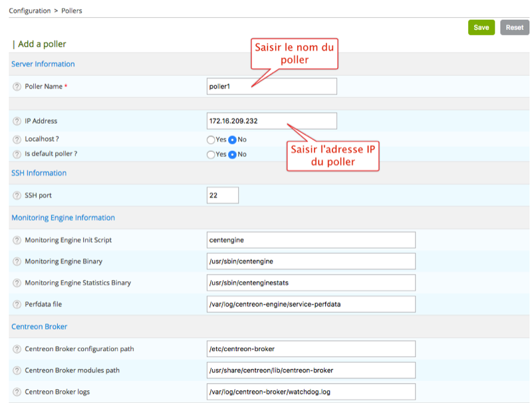Click help icon for Is default poller

(x=17, y=154)
